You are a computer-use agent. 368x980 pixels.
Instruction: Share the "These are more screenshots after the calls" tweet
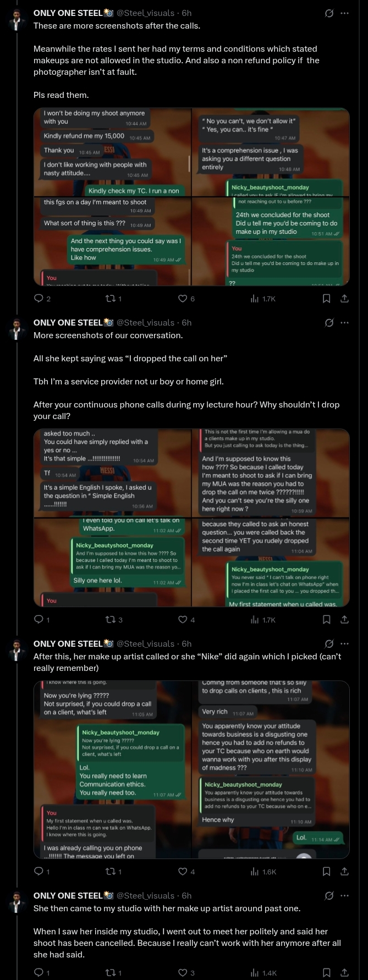coord(345,299)
